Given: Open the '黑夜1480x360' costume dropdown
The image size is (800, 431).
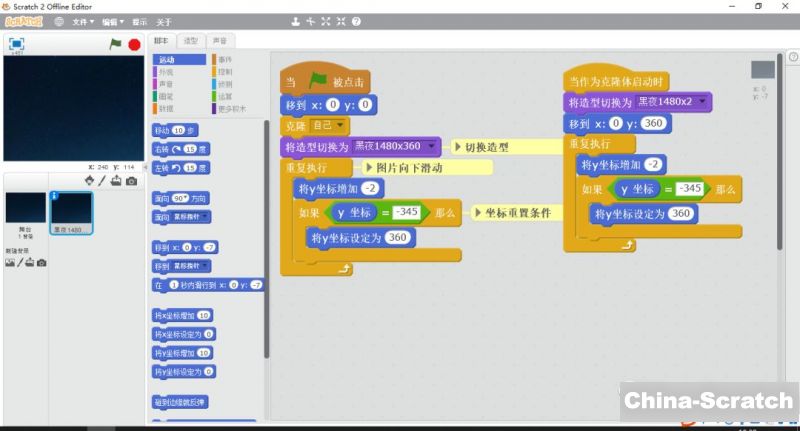Looking at the screenshot, I should coord(433,146).
